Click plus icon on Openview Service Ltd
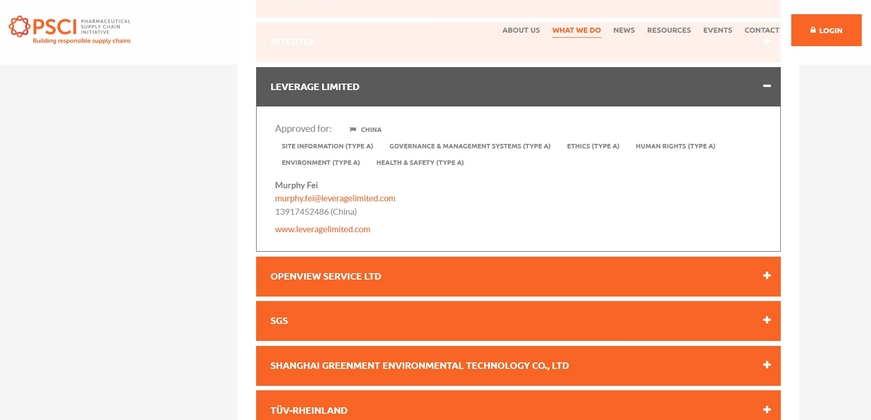 click(767, 276)
